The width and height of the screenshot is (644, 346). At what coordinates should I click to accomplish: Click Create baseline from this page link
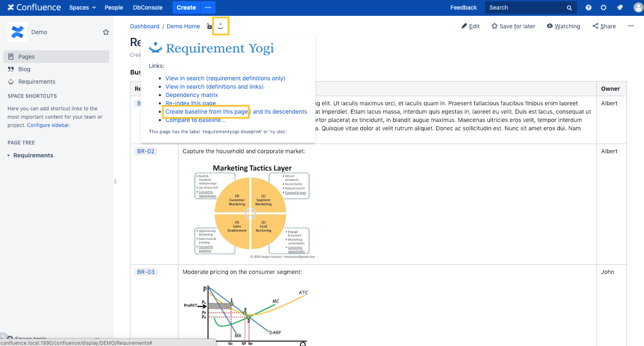(x=206, y=112)
